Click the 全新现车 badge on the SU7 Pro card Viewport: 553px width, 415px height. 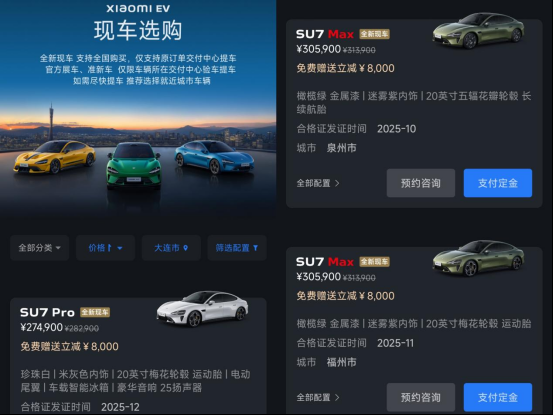pos(95,312)
